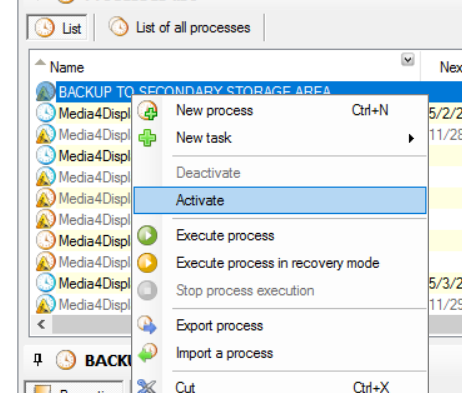
Task: Expand the New task submenu arrow
Action: [411, 138]
